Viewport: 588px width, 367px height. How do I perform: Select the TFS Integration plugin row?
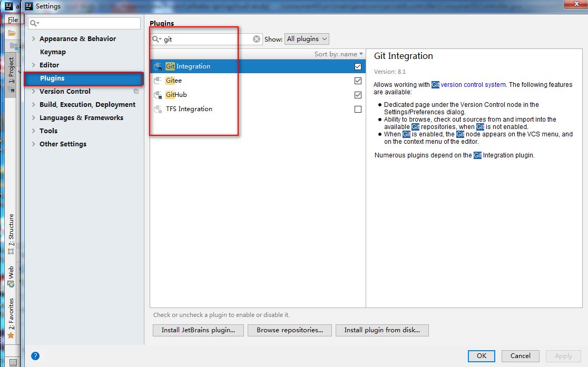click(x=258, y=109)
